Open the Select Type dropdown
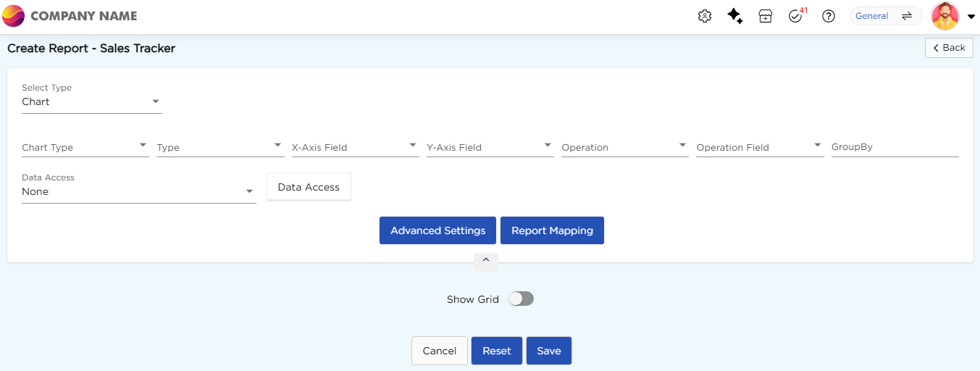Screen dimensions: 980x371 pyautogui.click(x=91, y=102)
